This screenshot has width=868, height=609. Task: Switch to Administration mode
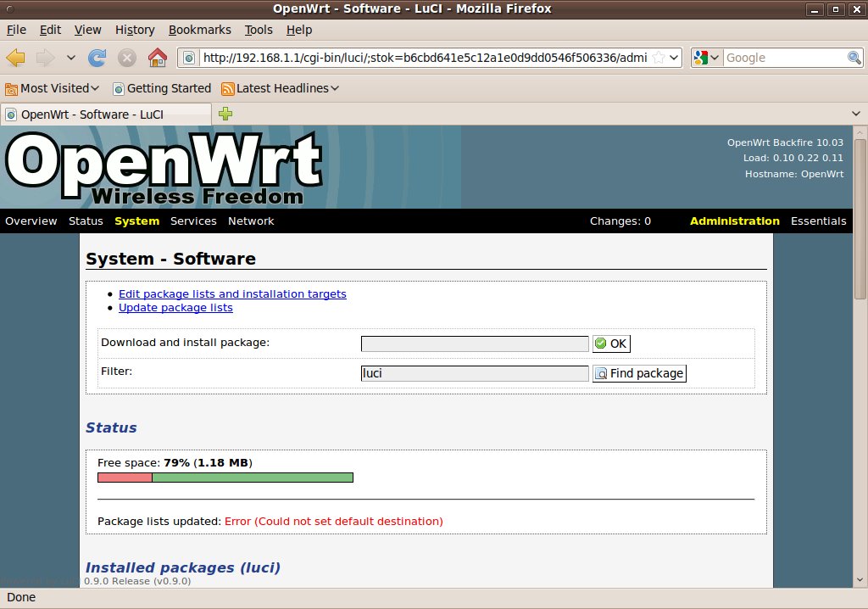[x=735, y=221]
